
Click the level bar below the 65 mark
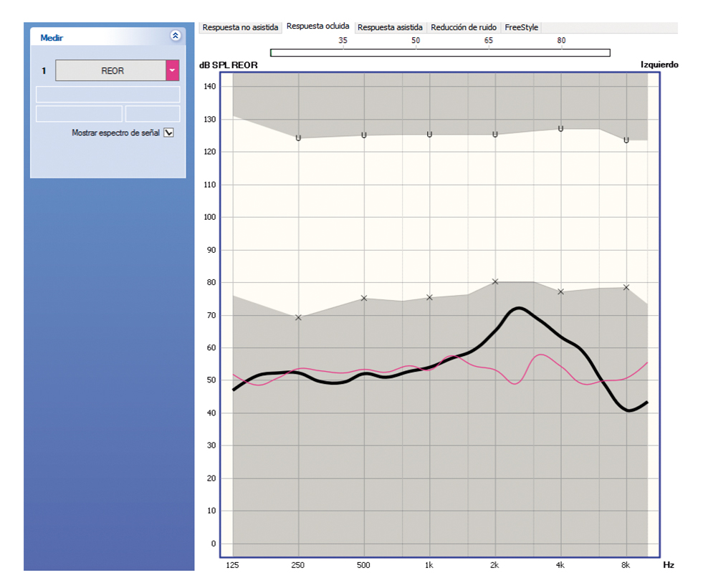[489, 52]
